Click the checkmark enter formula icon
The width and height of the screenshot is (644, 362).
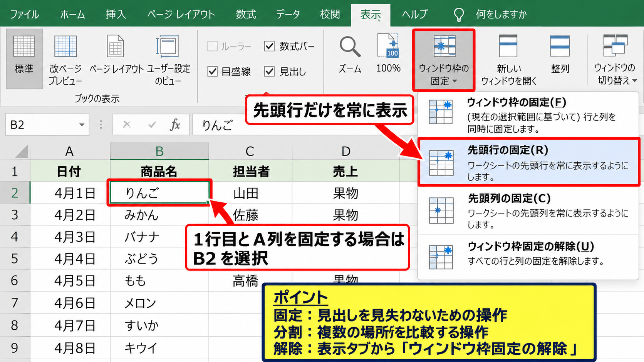[x=152, y=125]
